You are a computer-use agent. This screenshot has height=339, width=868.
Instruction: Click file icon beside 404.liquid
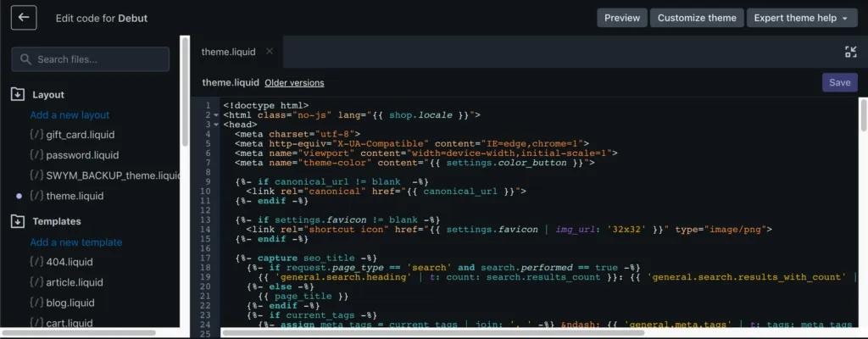coord(36,262)
